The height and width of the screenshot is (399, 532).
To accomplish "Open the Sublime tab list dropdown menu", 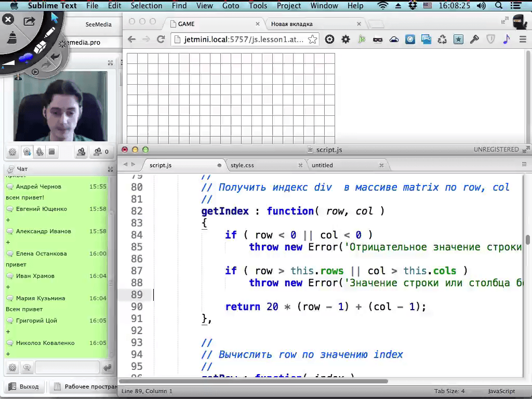I will click(524, 164).
